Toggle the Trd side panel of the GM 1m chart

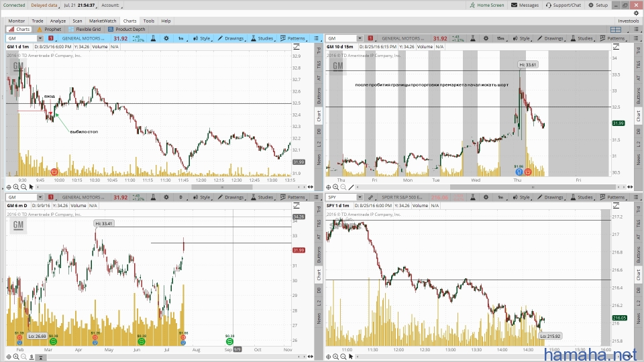tap(319, 50)
